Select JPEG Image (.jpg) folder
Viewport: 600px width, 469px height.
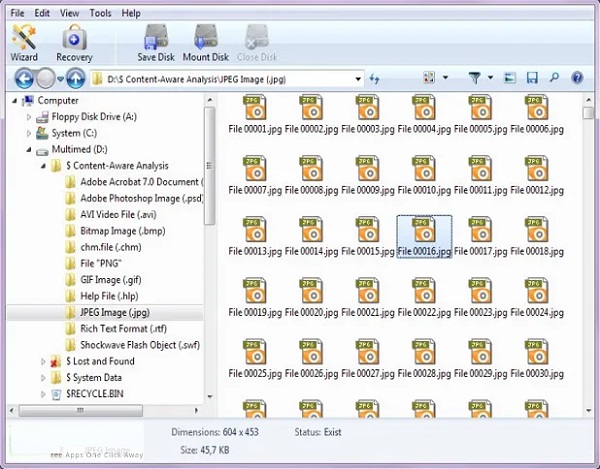107,313
